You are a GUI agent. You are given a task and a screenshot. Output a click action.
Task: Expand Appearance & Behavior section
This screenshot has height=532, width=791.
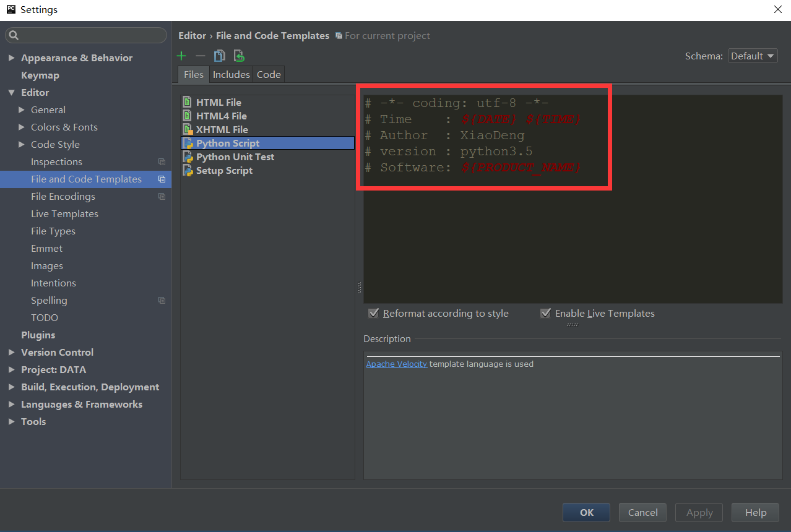click(x=11, y=58)
